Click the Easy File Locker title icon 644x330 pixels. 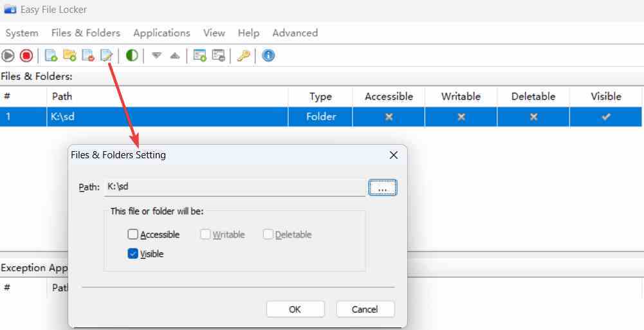point(10,10)
